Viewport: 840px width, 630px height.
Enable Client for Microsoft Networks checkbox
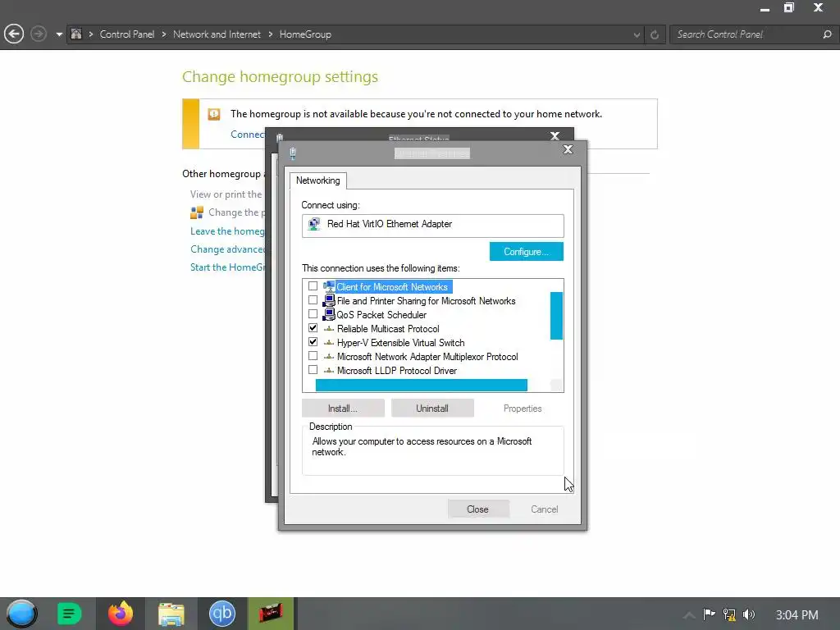click(x=313, y=286)
